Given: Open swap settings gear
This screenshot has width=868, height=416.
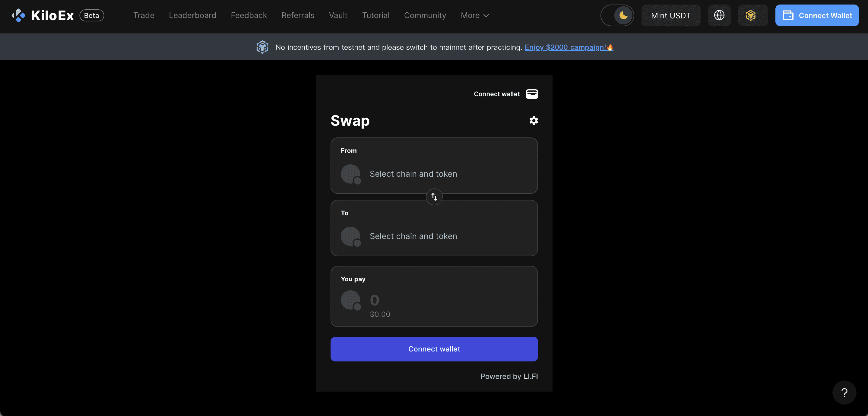Looking at the screenshot, I should 534,121.
